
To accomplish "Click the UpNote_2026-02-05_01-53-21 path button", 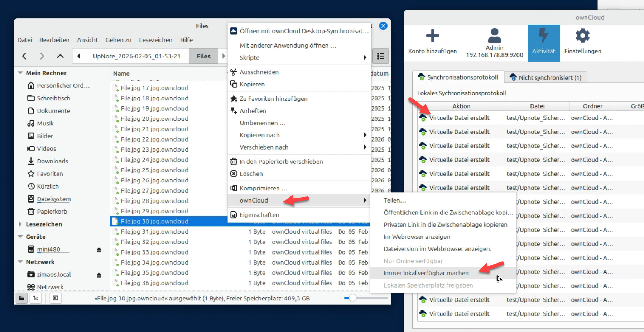I will (x=136, y=56).
